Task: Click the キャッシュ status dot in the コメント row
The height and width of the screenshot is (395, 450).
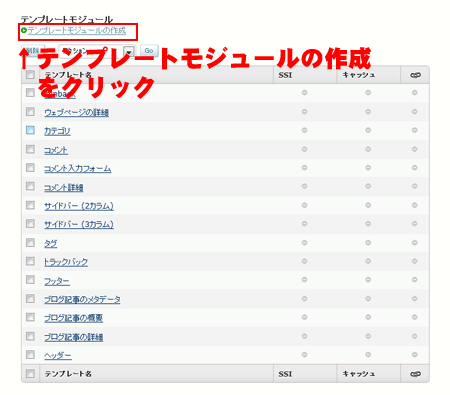Action: [368, 149]
